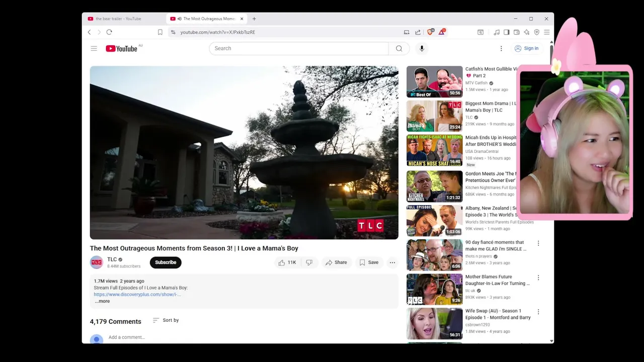The height and width of the screenshot is (362, 644).
Task: Bookmark this page using the bookmark icon
Action: pyautogui.click(x=160, y=32)
